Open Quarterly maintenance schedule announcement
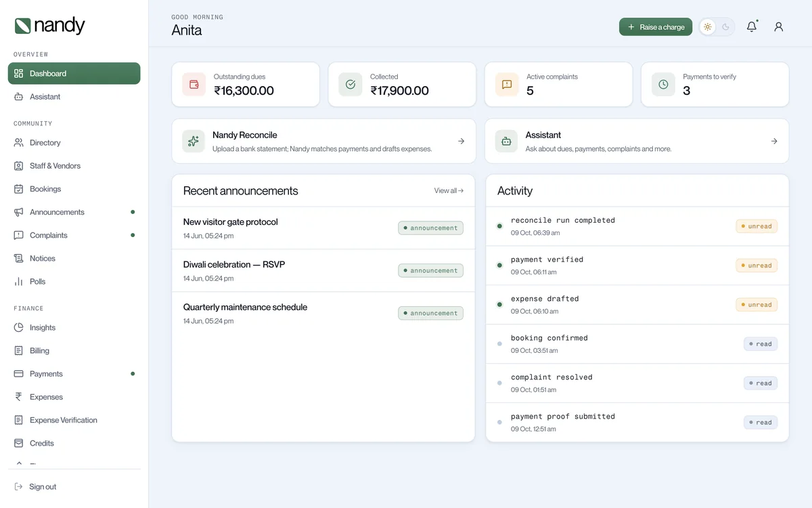812x508 pixels. click(323, 314)
